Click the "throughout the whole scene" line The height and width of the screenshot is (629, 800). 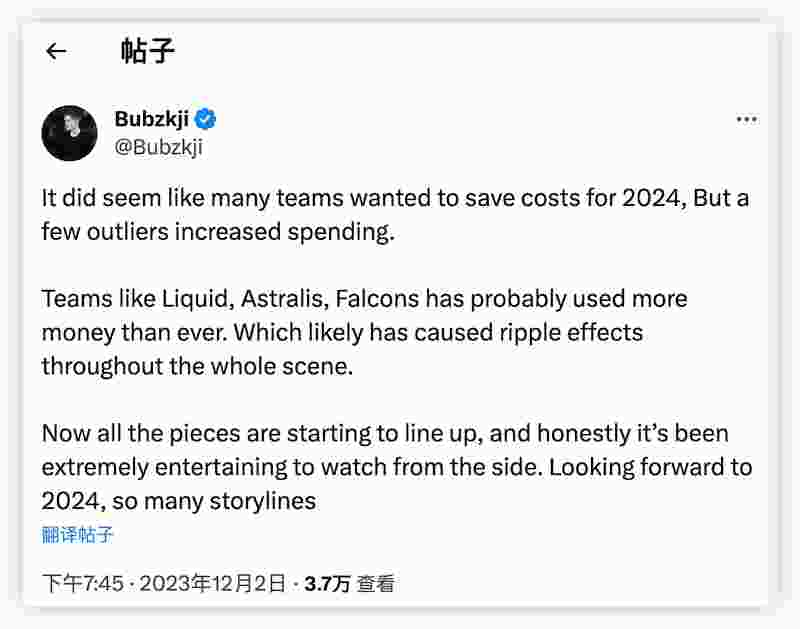coord(197,365)
